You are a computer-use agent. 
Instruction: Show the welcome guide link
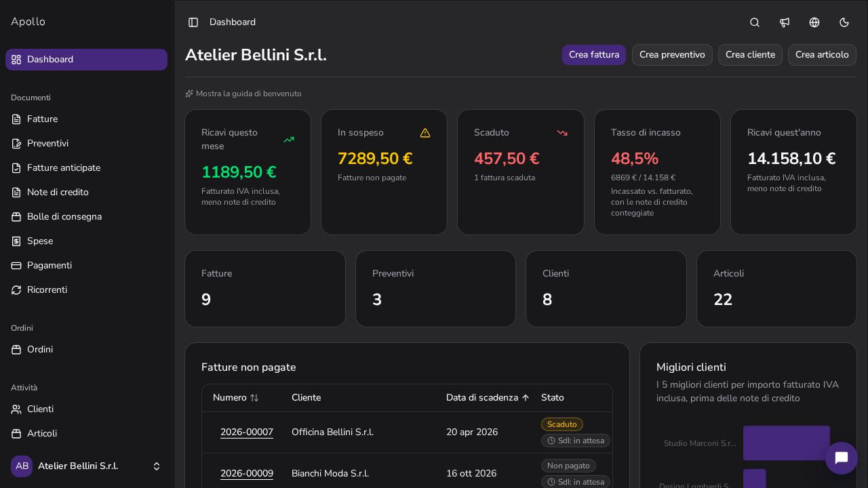pos(243,94)
